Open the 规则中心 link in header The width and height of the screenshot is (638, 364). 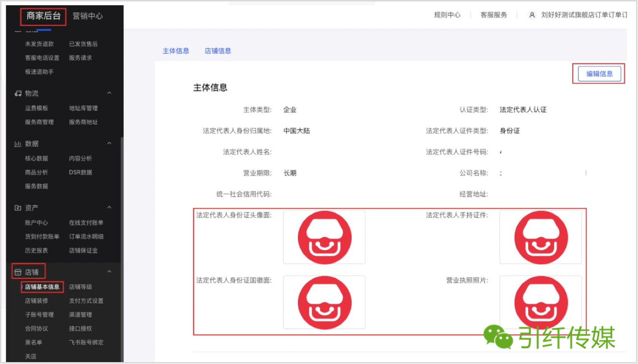(x=447, y=15)
